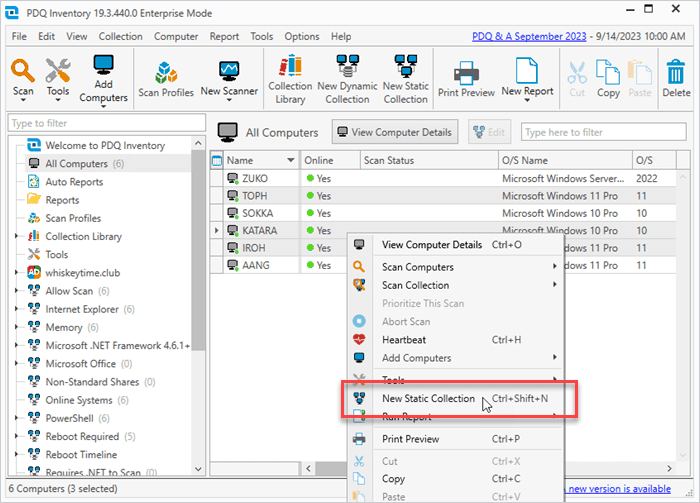Screen dimensions: 700x503
Task: Open the File menu
Action: [19, 37]
